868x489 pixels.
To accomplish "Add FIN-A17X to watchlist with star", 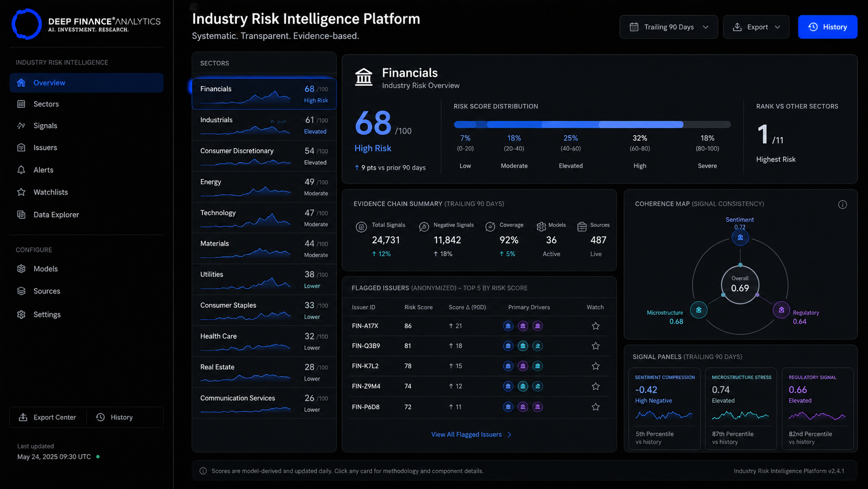I will 595,326.
